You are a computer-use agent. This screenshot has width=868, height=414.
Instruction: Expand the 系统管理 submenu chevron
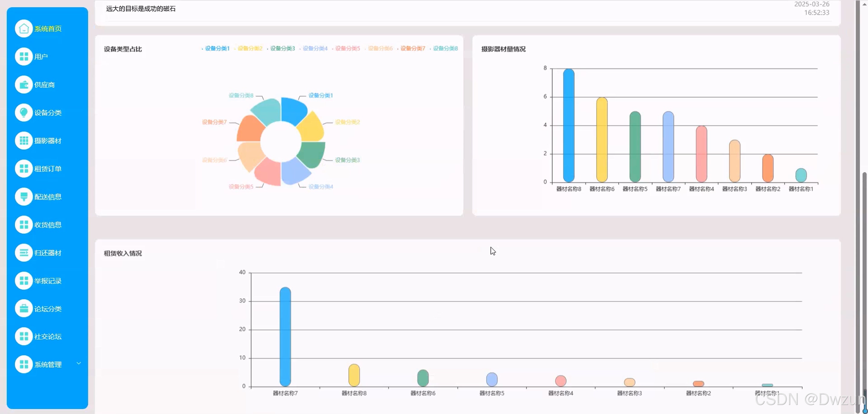[79, 363]
